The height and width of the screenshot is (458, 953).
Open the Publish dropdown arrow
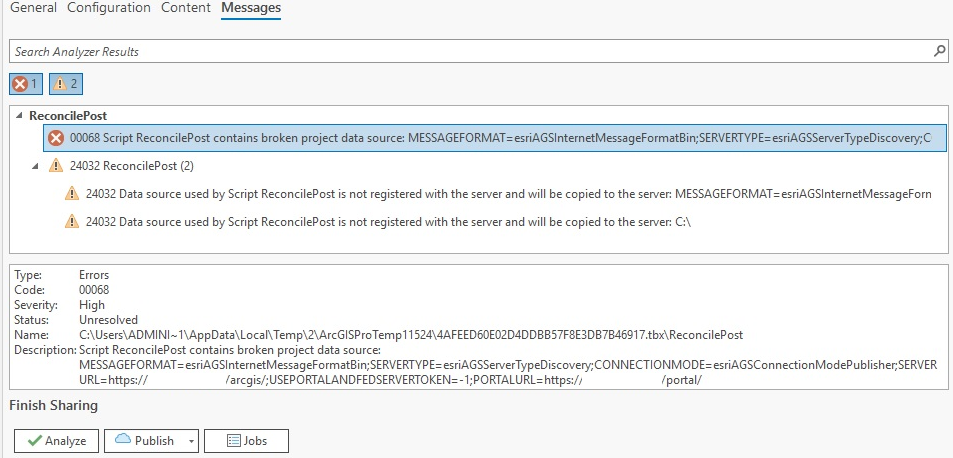pos(191,442)
